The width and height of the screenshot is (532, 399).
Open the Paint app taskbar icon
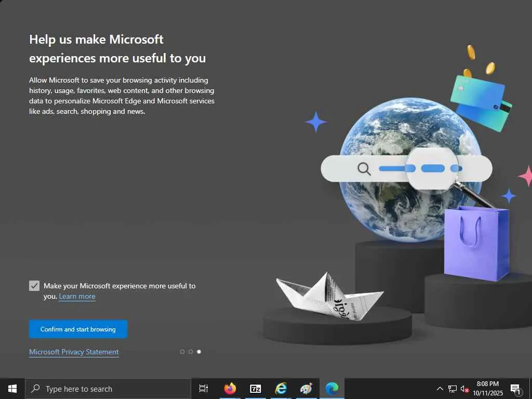(x=307, y=389)
